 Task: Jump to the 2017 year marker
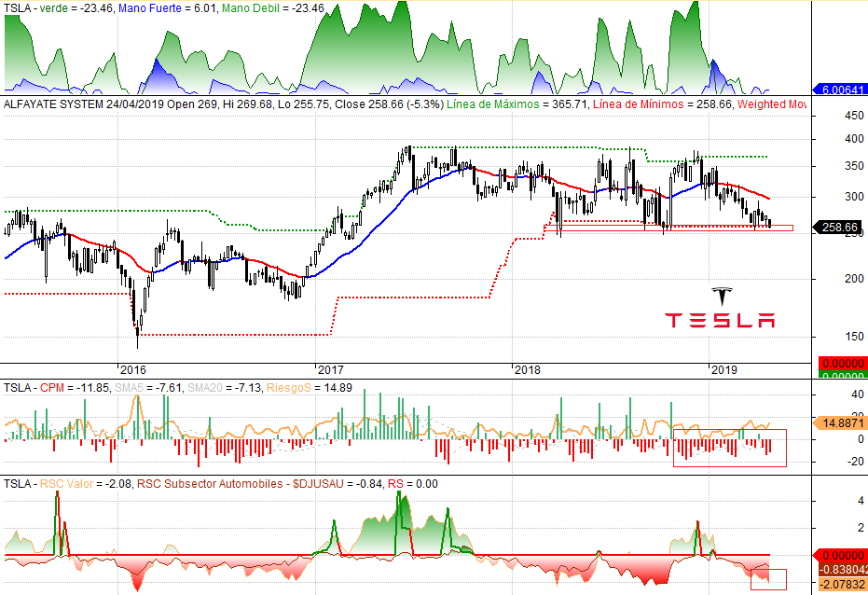[331, 370]
